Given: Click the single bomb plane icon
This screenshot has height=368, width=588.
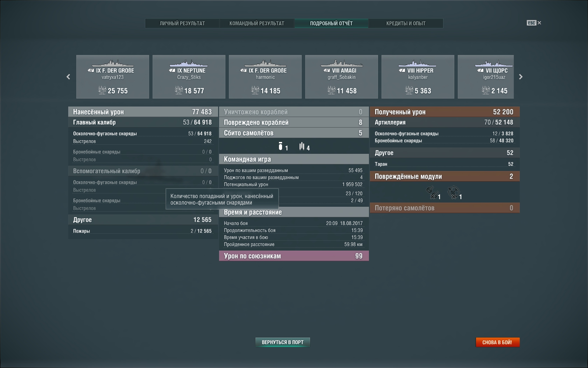Looking at the screenshot, I should point(280,146).
